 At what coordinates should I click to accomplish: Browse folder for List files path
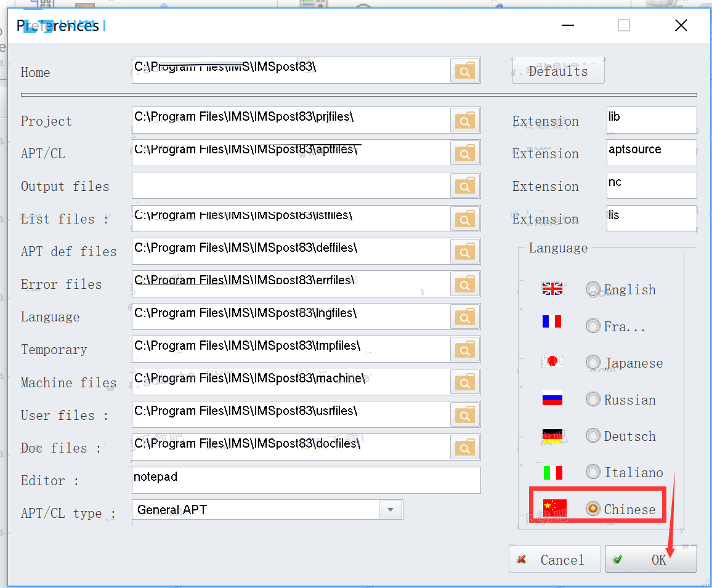[465, 219]
